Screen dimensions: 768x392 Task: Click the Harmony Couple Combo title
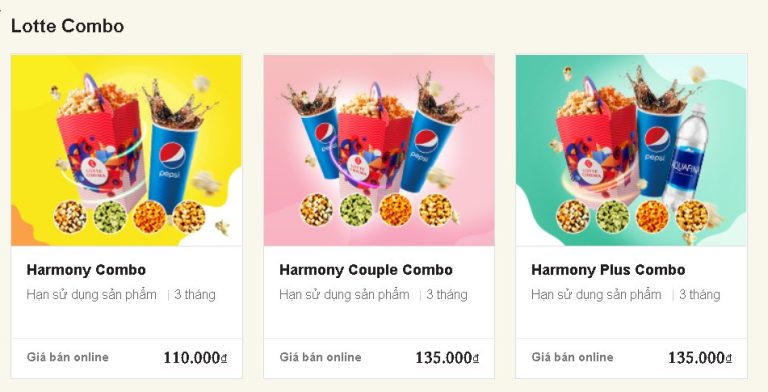366,270
